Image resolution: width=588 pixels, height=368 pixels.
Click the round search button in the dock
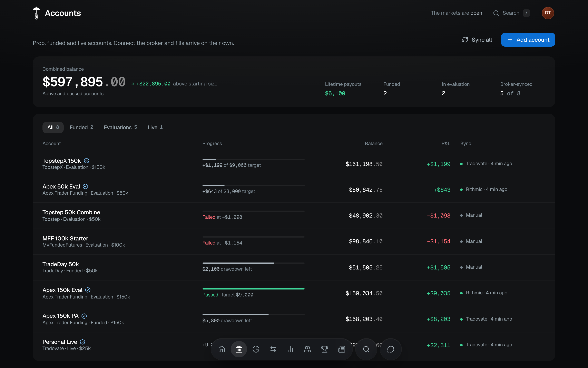coord(366,349)
